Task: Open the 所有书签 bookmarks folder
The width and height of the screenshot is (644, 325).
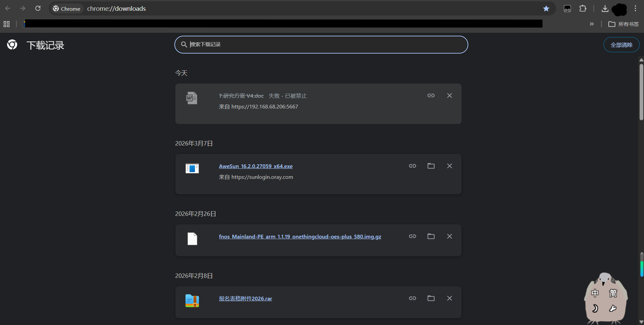Action: [623, 24]
